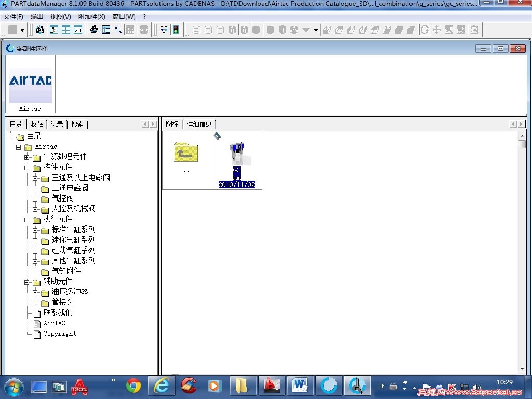The image size is (532, 399).
Task: Collapse the Airtac tree node
Action: tap(18, 147)
